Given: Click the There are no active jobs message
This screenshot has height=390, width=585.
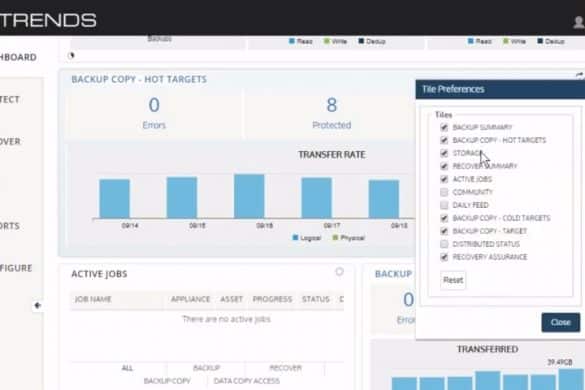Looking at the screenshot, I should point(226,319).
